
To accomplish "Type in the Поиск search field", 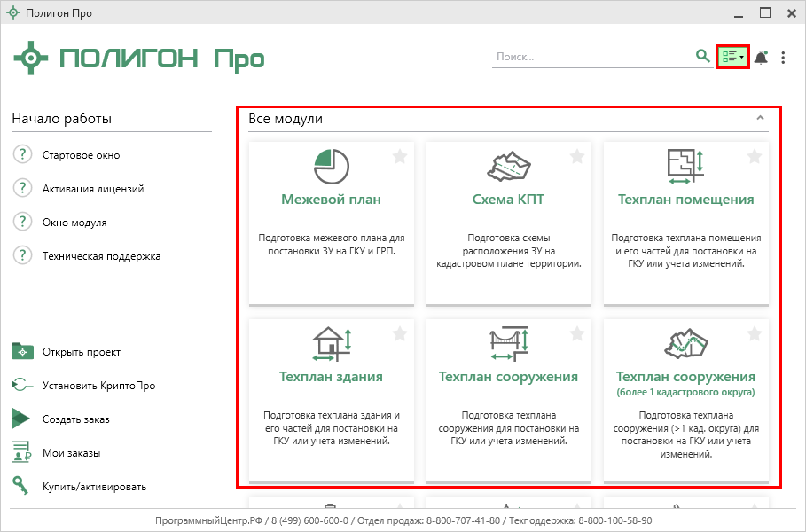I will point(591,57).
